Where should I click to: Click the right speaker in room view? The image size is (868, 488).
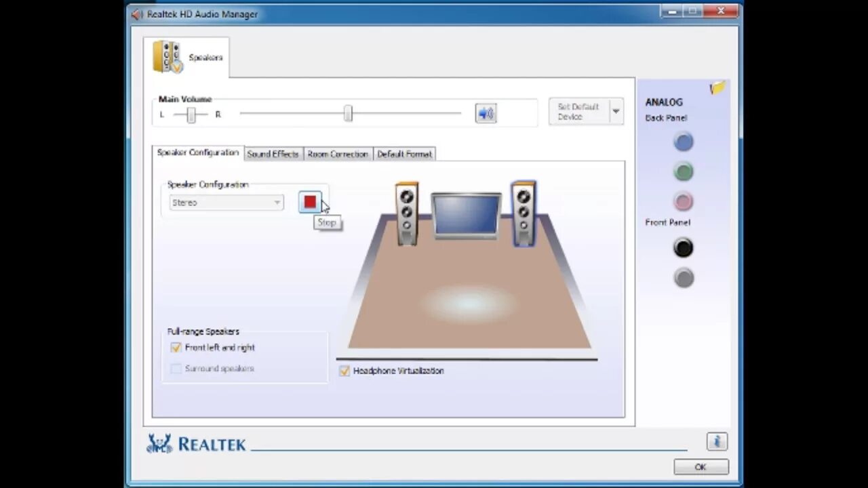point(524,213)
